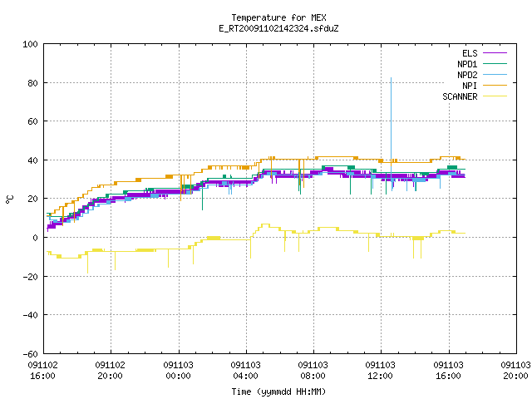Click the ELS purple legend line

(495, 53)
